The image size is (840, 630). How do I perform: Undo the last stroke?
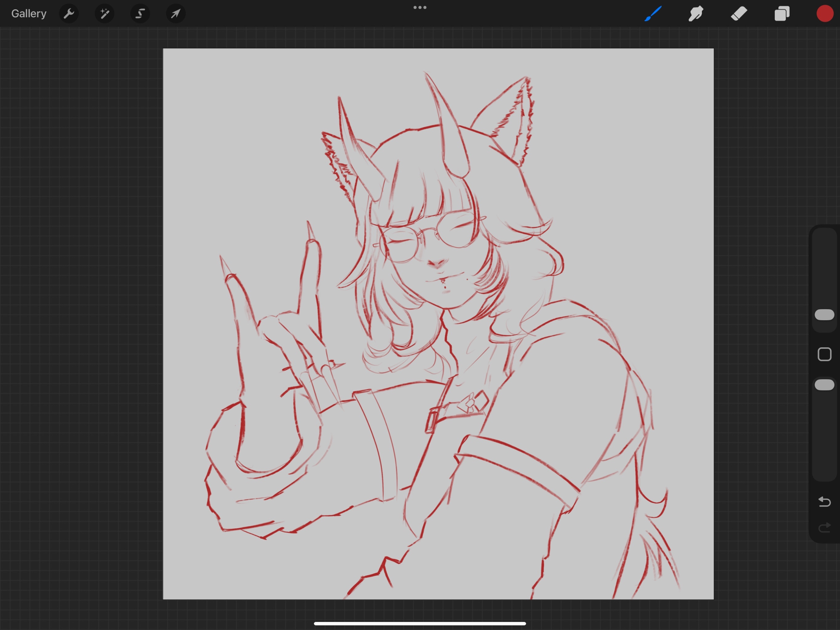pos(824,501)
